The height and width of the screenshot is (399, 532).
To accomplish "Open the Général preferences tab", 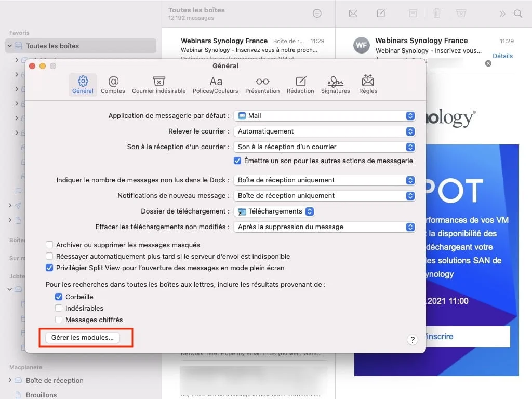I will click(x=83, y=85).
